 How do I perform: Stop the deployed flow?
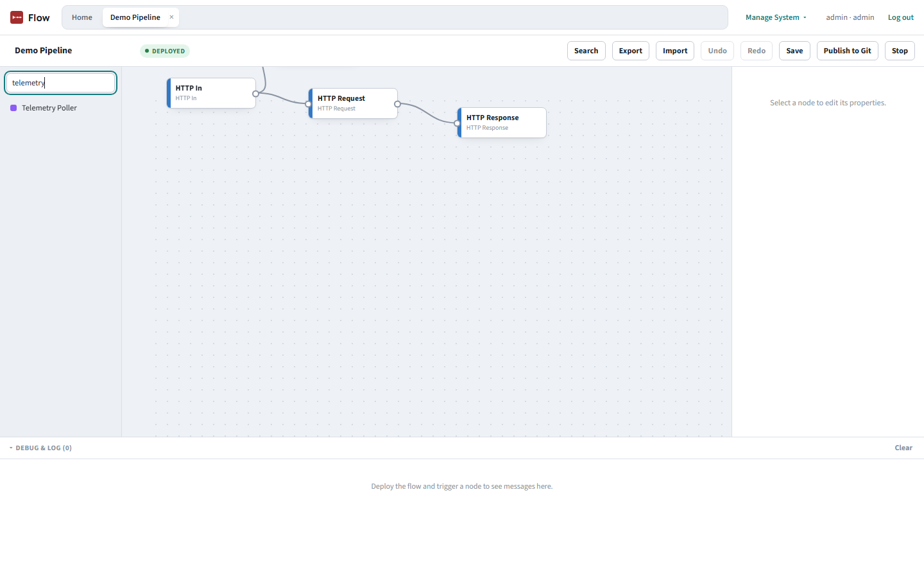pos(900,51)
